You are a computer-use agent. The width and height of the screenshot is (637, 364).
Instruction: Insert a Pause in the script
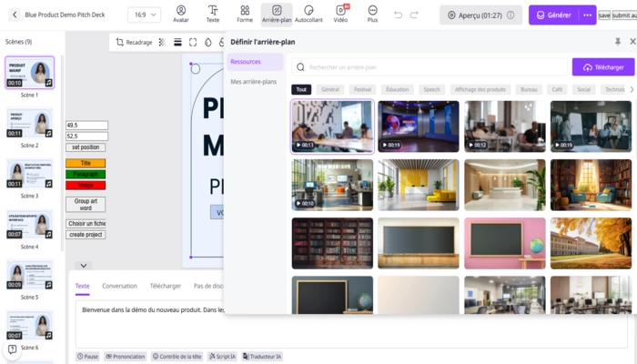click(87, 357)
